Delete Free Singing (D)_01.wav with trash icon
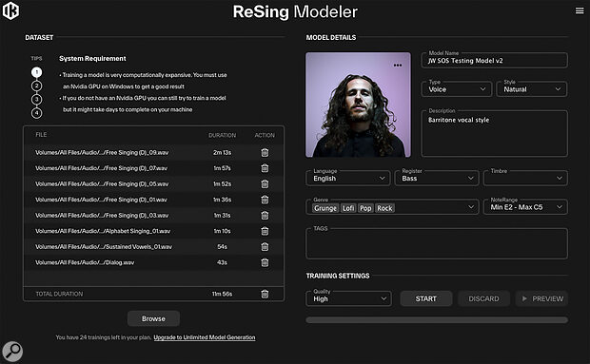Image resolution: width=590 pixels, height=364 pixels. (265, 200)
